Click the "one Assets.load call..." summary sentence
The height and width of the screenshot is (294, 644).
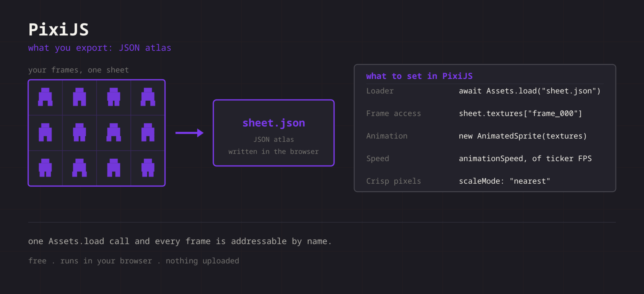[x=180, y=241]
